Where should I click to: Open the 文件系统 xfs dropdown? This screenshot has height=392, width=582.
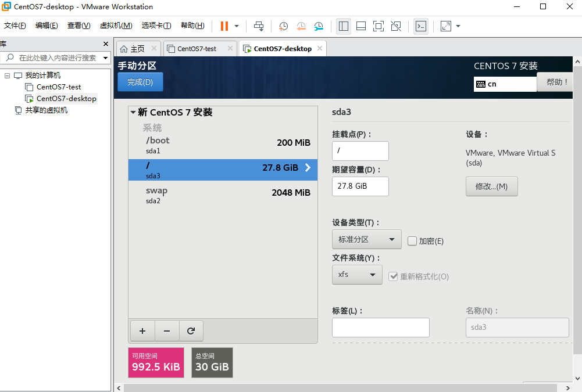point(357,275)
